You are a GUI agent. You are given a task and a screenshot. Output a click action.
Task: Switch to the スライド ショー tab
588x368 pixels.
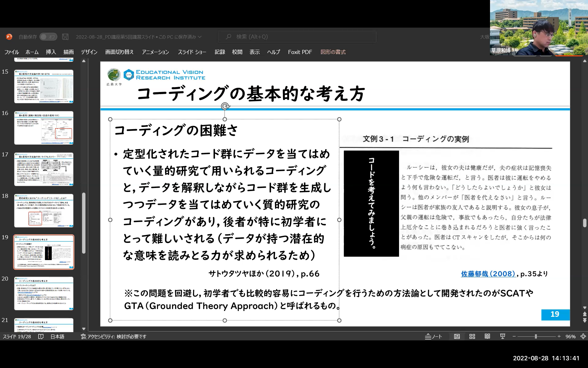192,52
